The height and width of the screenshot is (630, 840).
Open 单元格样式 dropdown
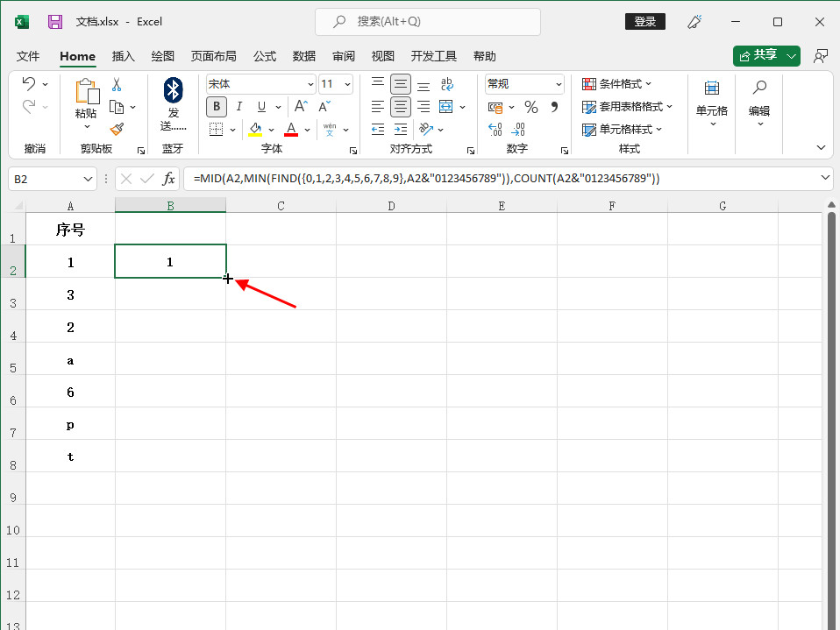tap(622, 130)
